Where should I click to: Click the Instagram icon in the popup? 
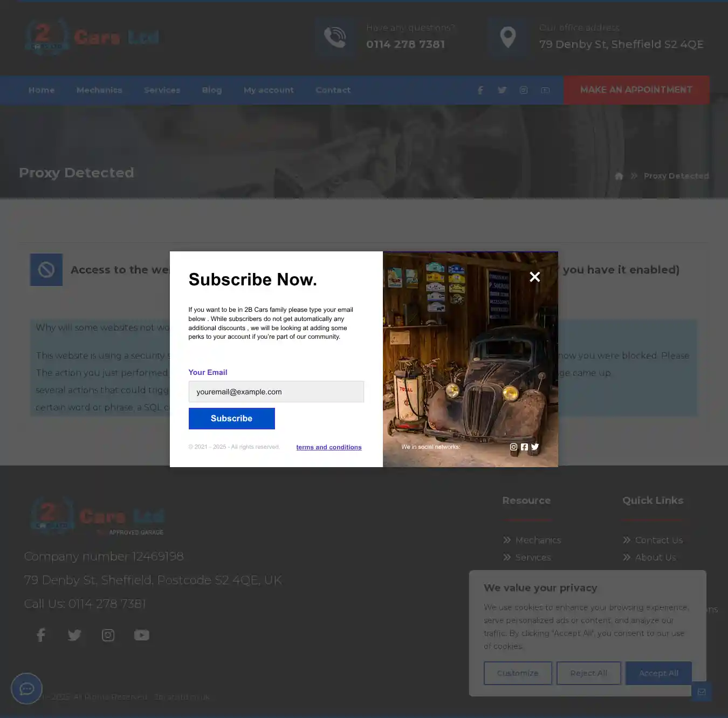pyautogui.click(x=513, y=447)
